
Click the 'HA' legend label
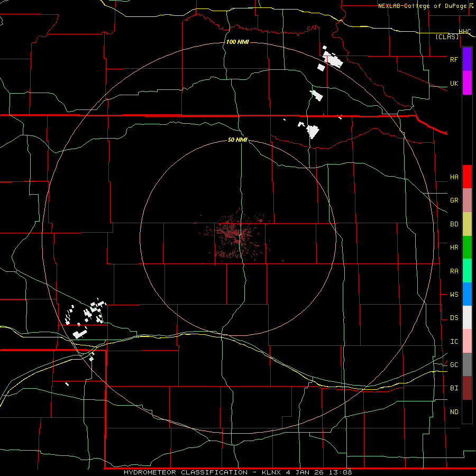(x=454, y=177)
